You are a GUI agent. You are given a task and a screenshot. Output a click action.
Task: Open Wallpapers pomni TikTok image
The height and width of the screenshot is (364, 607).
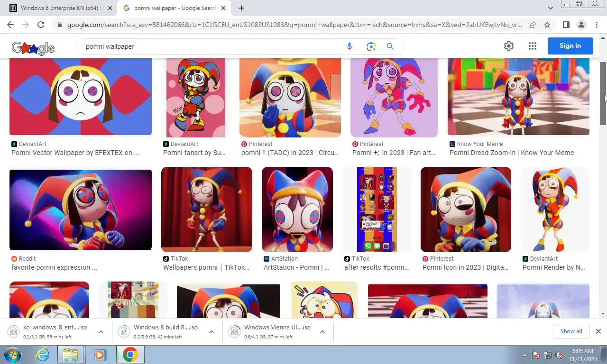tap(207, 209)
